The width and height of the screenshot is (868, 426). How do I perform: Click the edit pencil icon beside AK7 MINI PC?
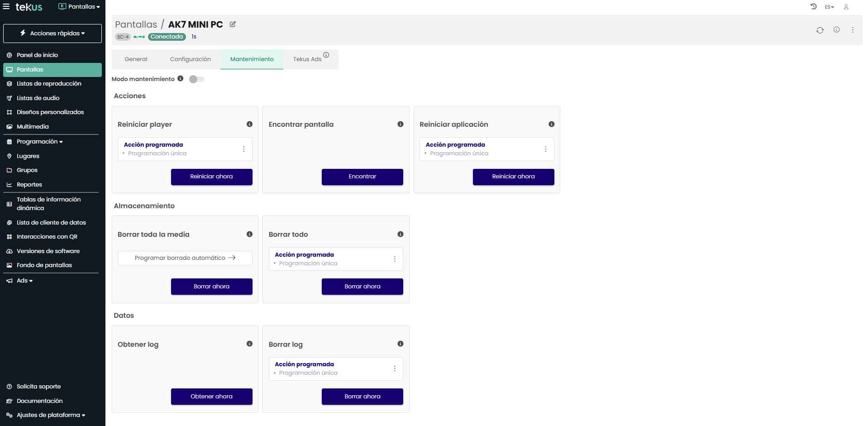233,24
